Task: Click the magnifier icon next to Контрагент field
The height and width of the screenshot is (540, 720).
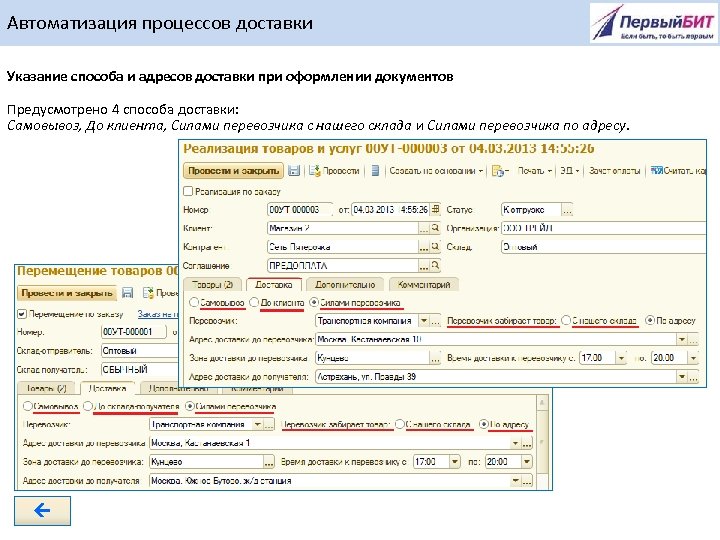Action: click(x=435, y=247)
